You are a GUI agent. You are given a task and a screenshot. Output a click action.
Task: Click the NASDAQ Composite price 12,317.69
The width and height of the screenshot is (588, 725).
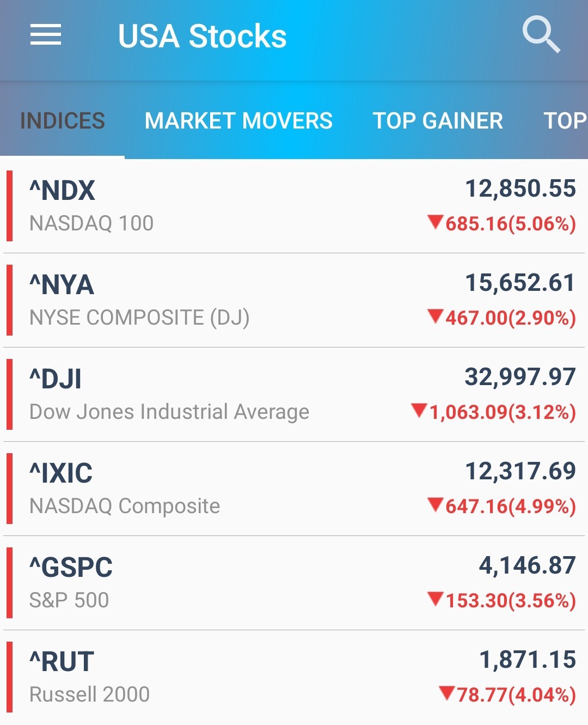(520, 471)
